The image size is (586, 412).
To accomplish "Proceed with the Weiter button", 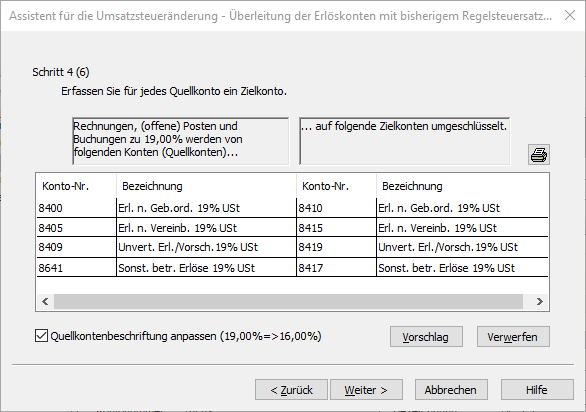I will click(366, 390).
